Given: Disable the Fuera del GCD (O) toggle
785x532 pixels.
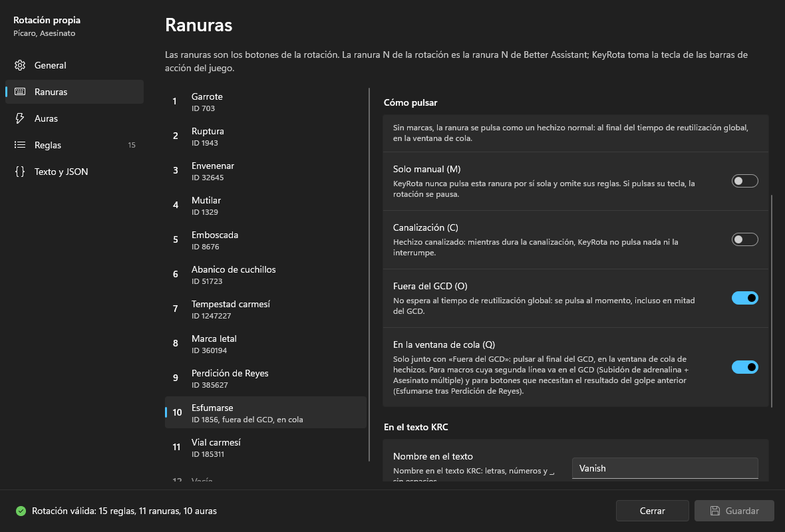Looking at the screenshot, I should pos(744,299).
